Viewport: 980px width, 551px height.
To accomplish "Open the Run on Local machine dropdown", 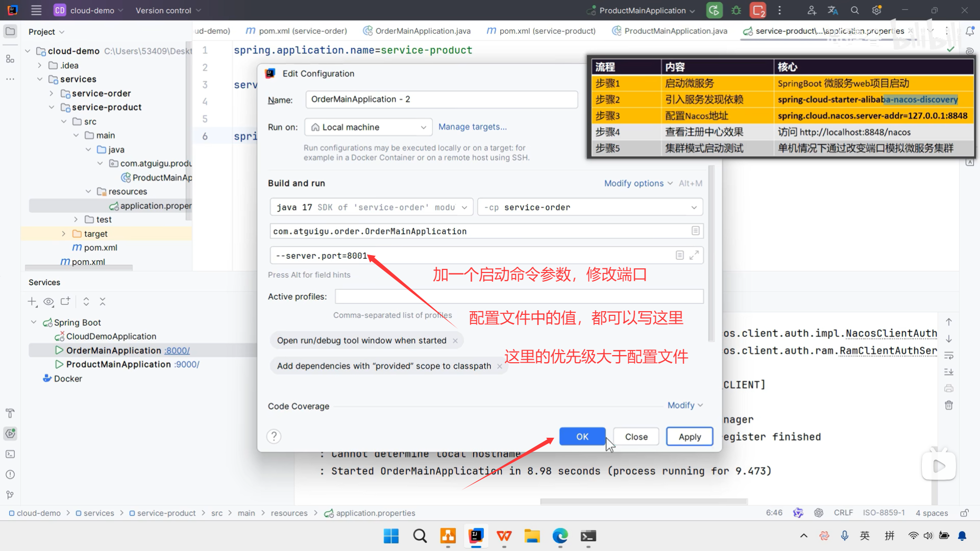I will click(x=368, y=127).
